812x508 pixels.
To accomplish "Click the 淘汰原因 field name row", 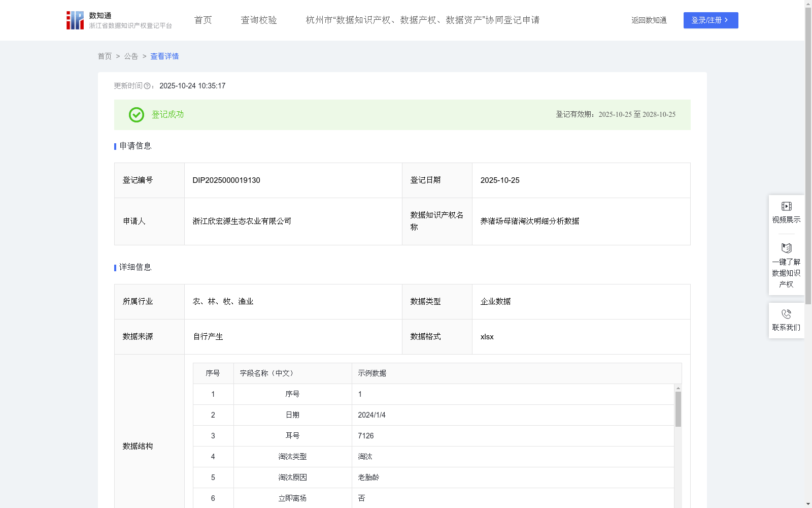I will (292, 478).
